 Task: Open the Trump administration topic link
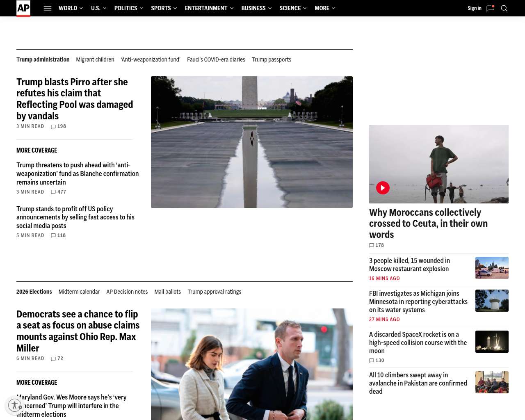43,59
